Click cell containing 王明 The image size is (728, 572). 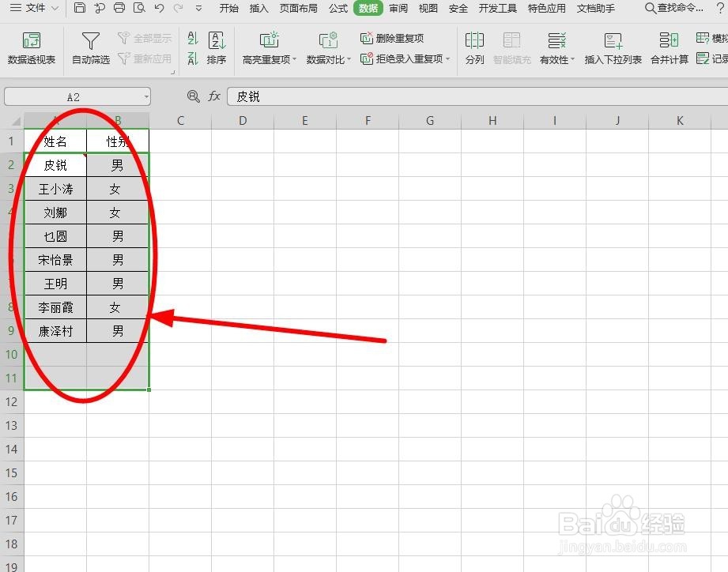click(55, 284)
